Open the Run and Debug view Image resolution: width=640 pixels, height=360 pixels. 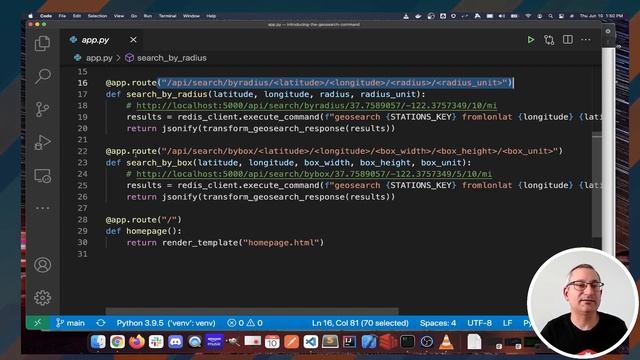point(42,142)
